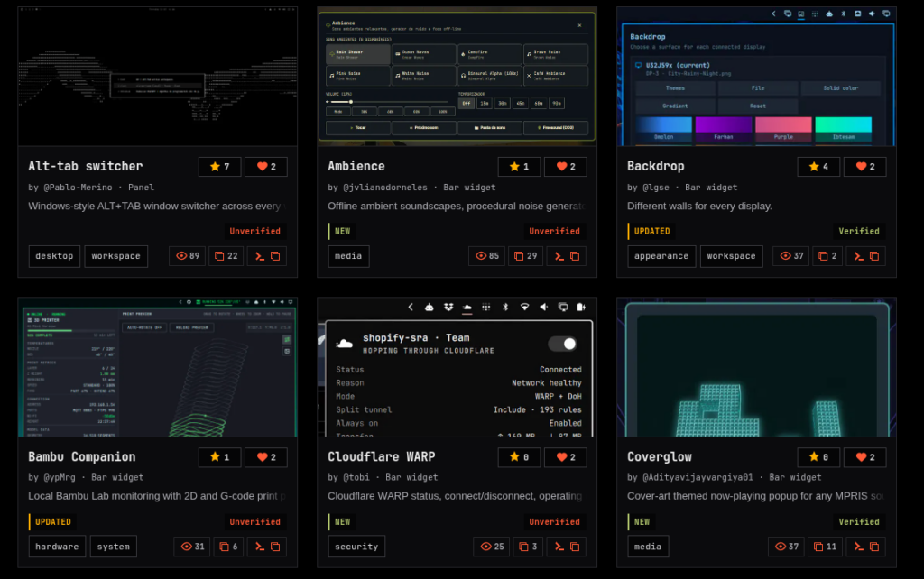Like Alt-tab switcher with the heart button
This screenshot has width=924, height=579.
266,167
